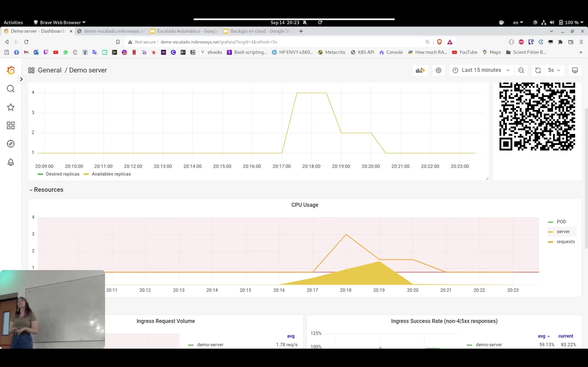This screenshot has height=367, width=588.
Task: Open the search panel icon
Action: [x=11, y=89]
